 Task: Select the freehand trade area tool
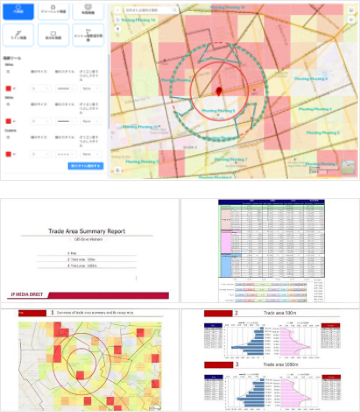[53, 11]
